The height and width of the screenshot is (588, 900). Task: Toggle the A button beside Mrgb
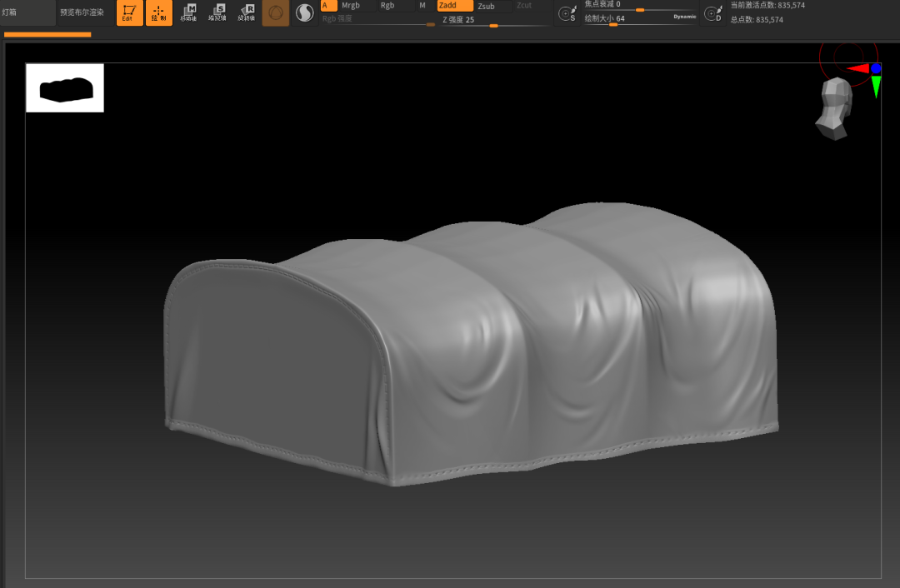click(x=329, y=6)
